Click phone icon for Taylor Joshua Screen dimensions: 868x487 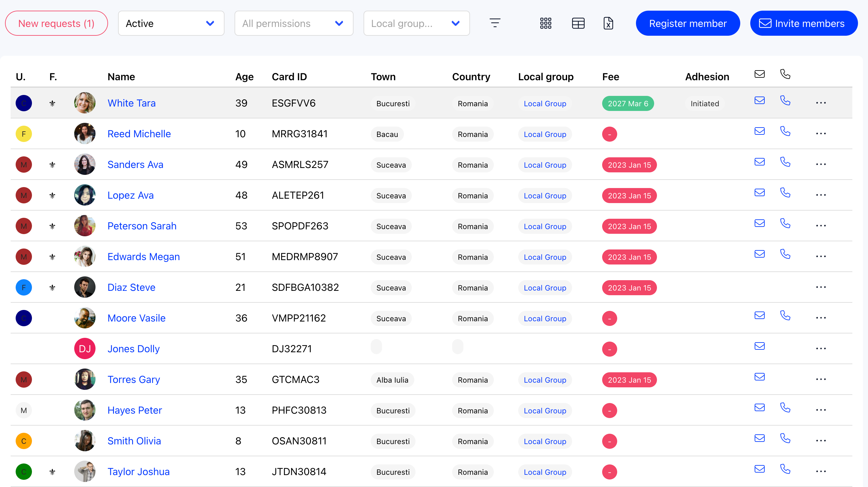click(785, 469)
